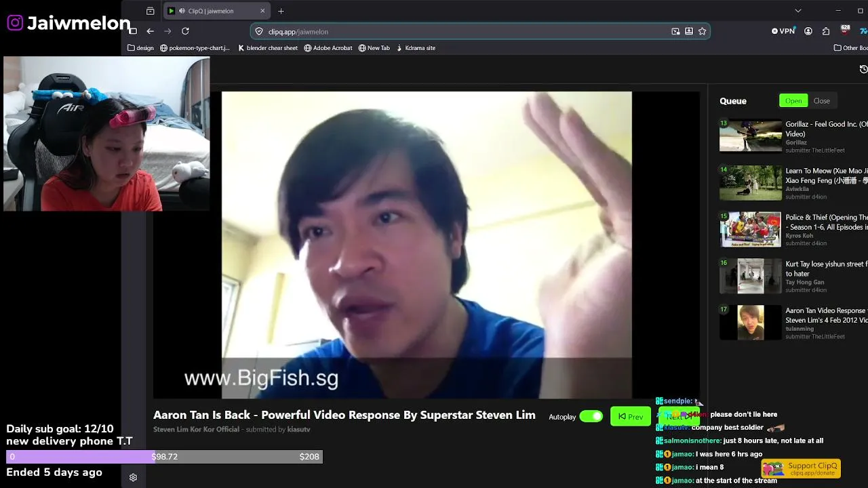
Task: Click the main video player
Action: pyautogui.click(x=427, y=245)
